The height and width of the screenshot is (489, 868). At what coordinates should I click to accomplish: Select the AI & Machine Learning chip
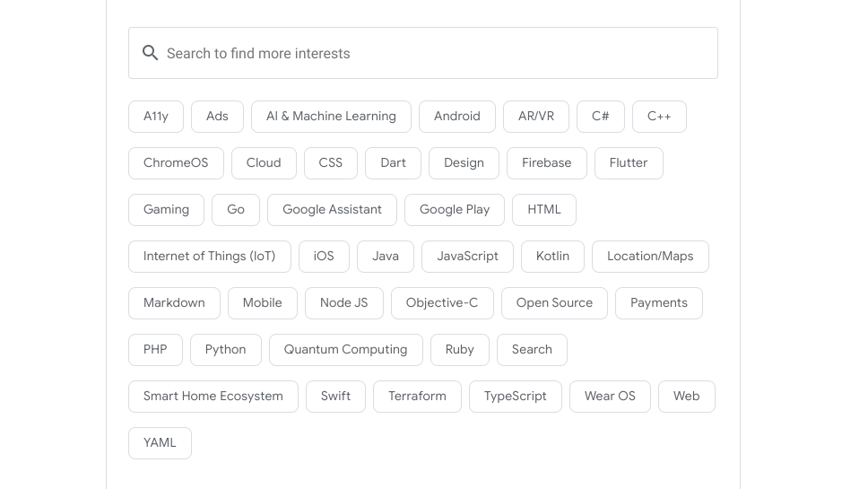click(x=331, y=117)
